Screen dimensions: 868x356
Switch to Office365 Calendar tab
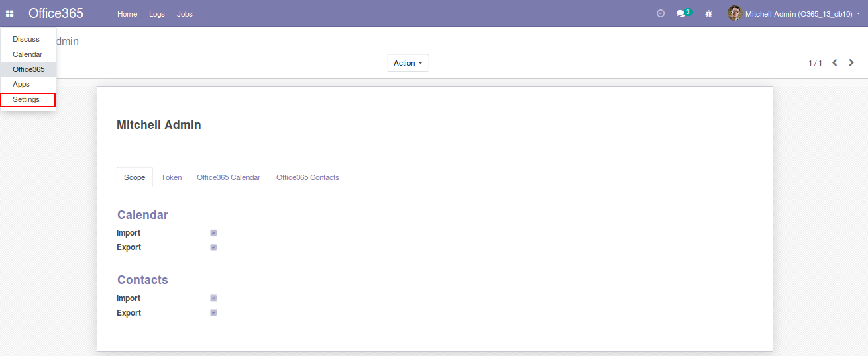(x=229, y=177)
